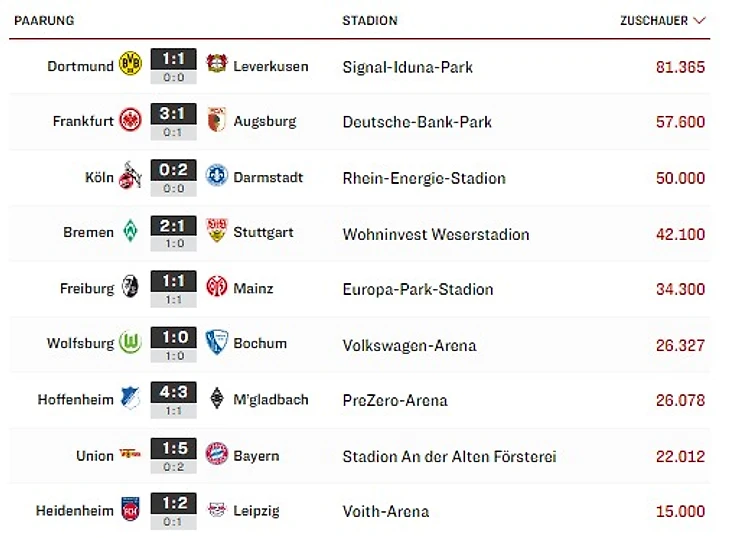Click the 34.300 attendance figure for Freiburg
Image resolution: width=730 pixels, height=538 pixels.
click(x=680, y=289)
